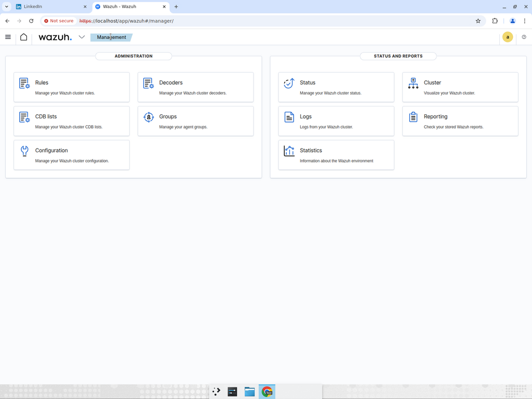
Task: Go forward in browser history
Action: tap(19, 21)
